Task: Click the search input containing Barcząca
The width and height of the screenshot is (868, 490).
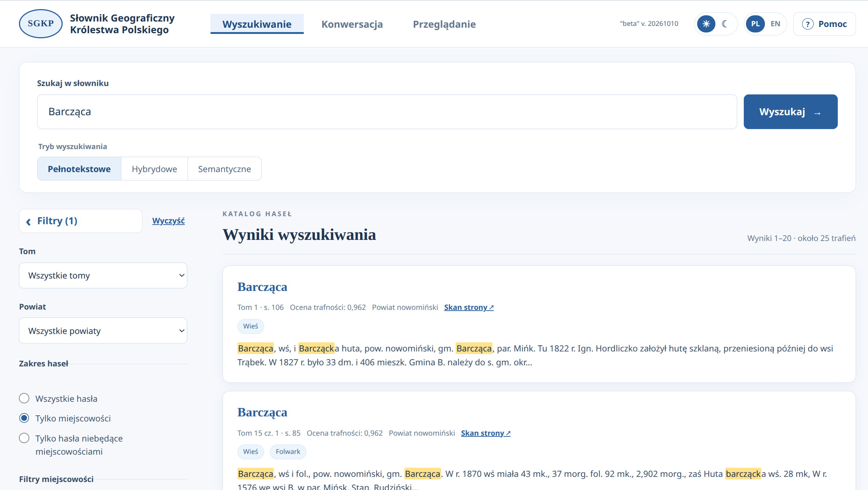Action: (x=387, y=112)
